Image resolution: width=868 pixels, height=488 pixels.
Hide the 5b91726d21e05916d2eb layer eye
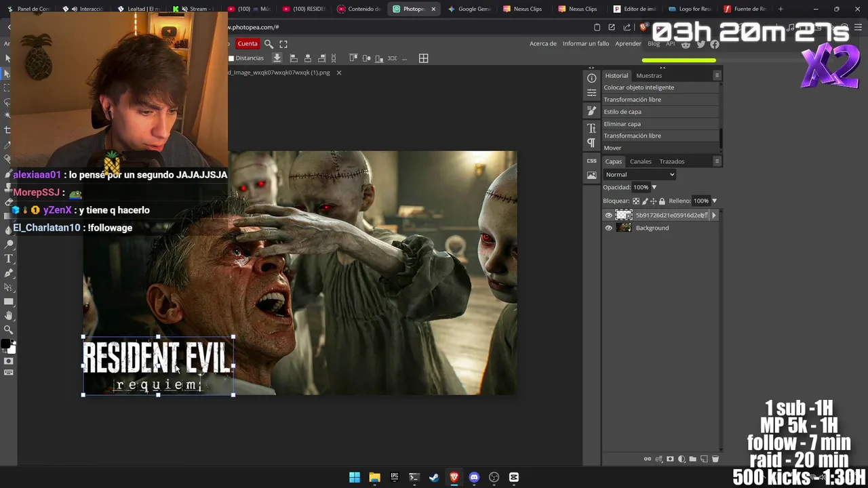[x=608, y=216]
